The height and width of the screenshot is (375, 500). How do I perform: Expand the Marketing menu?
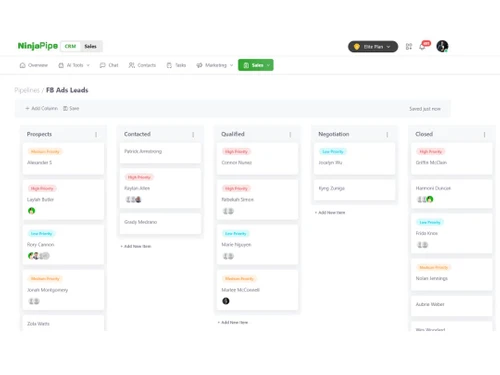tap(215, 65)
